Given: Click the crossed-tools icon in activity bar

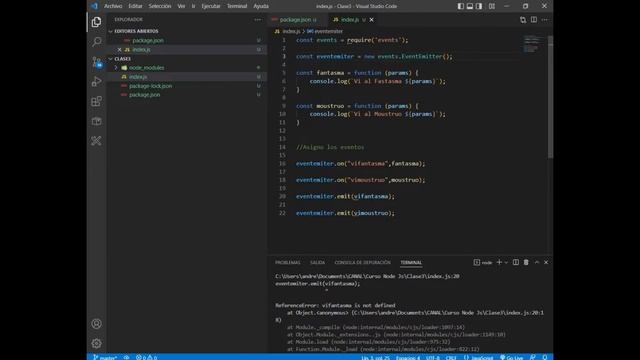Looking at the screenshot, I should (96, 141).
